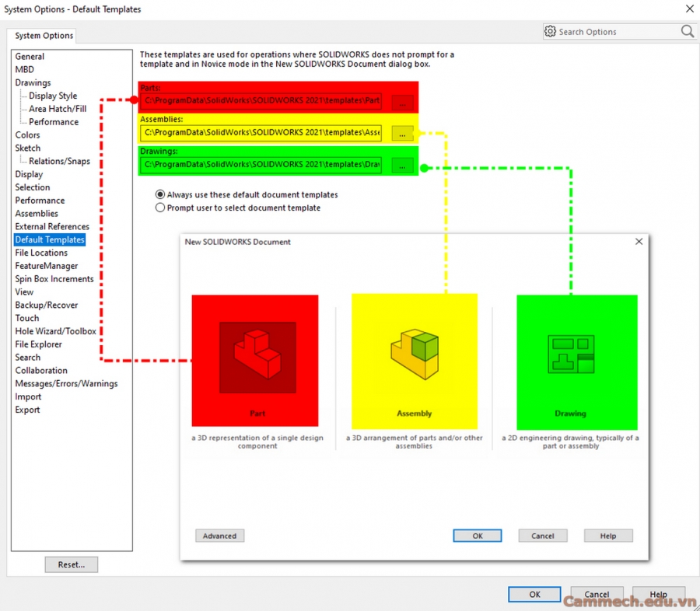Click OK in System Options dialog
The height and width of the screenshot is (611, 700).
pos(534,594)
